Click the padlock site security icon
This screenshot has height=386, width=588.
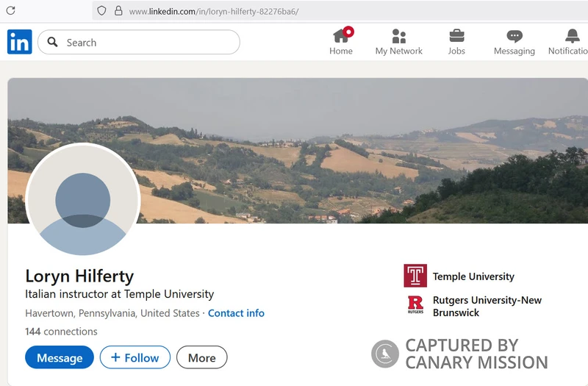[x=118, y=10]
